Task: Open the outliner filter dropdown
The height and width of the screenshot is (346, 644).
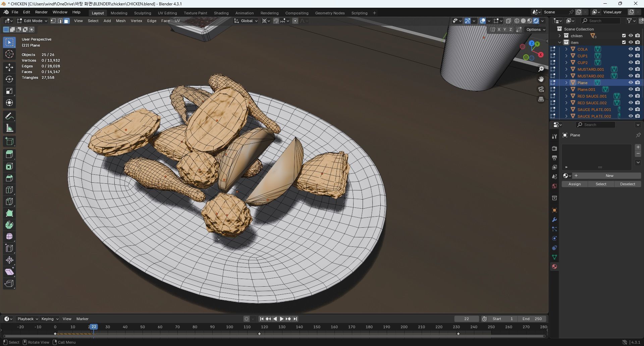Action: coord(631,21)
